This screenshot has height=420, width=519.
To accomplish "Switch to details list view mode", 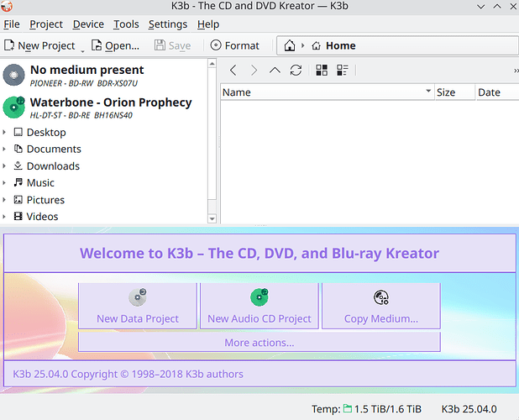I will [x=343, y=71].
